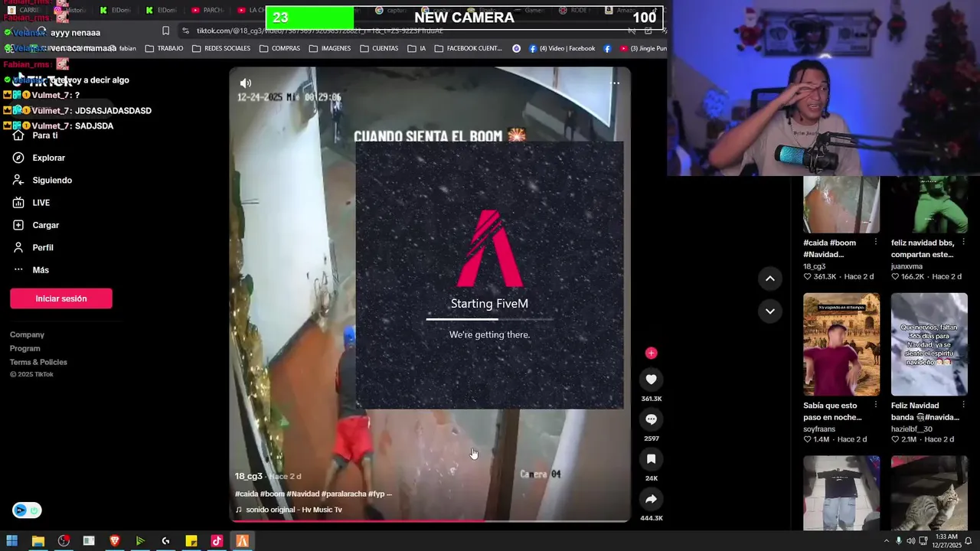980x551 pixels.
Task: Like the video using the heart icon
Action: pyautogui.click(x=651, y=380)
